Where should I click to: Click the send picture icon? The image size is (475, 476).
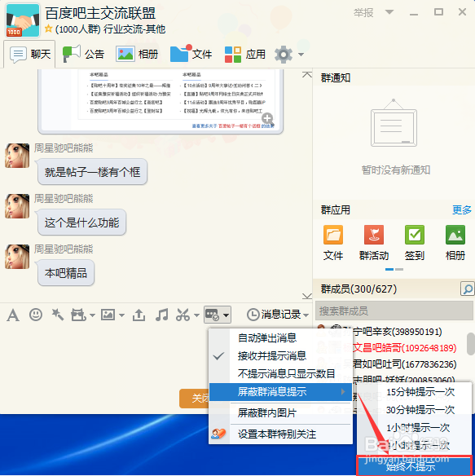click(x=108, y=315)
